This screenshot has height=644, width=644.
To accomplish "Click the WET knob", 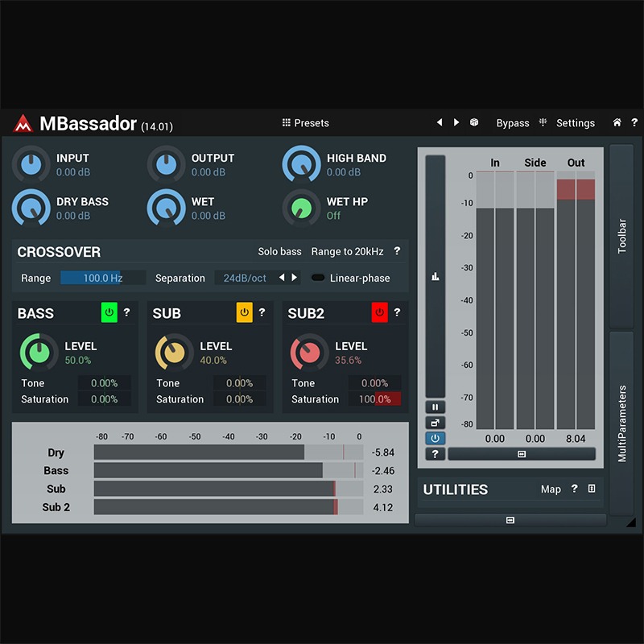I will [x=167, y=208].
